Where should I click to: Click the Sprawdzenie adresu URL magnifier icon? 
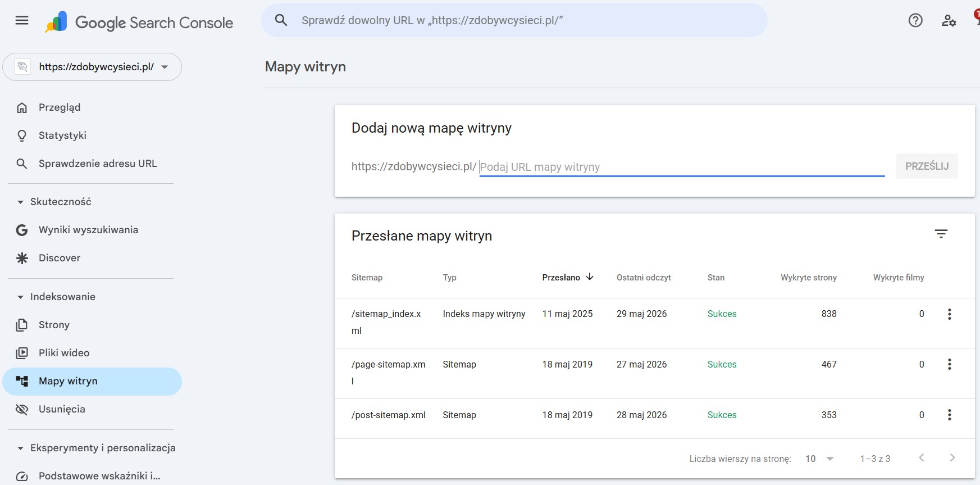coord(22,164)
